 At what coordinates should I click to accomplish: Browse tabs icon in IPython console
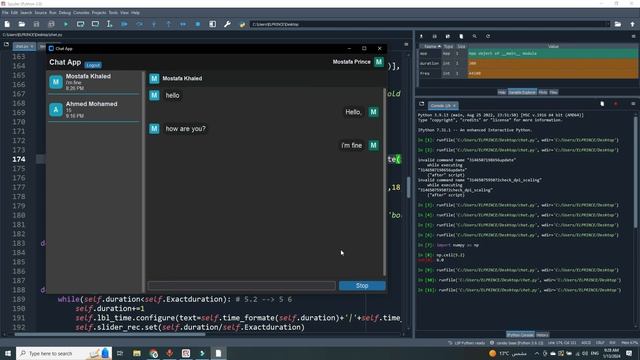(422, 104)
